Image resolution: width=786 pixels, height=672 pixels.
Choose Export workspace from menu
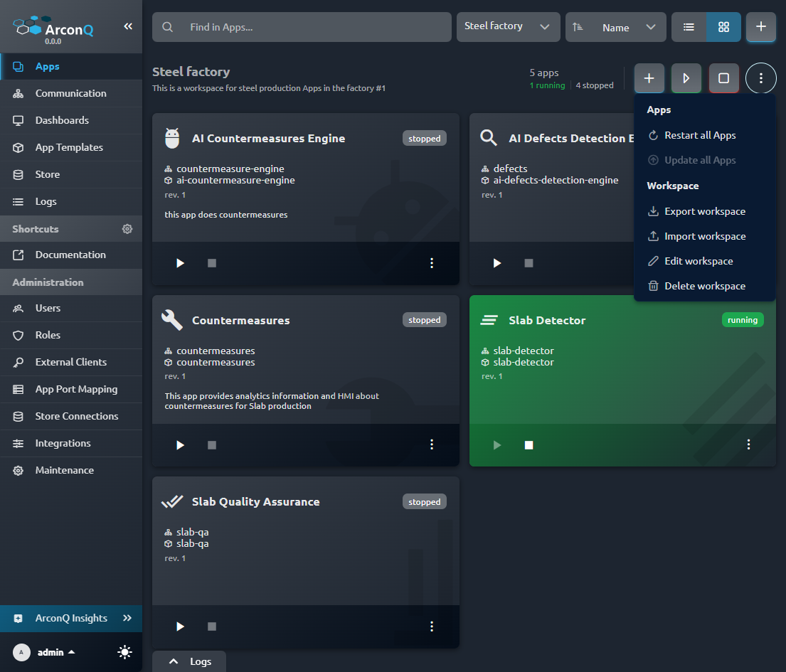(704, 211)
